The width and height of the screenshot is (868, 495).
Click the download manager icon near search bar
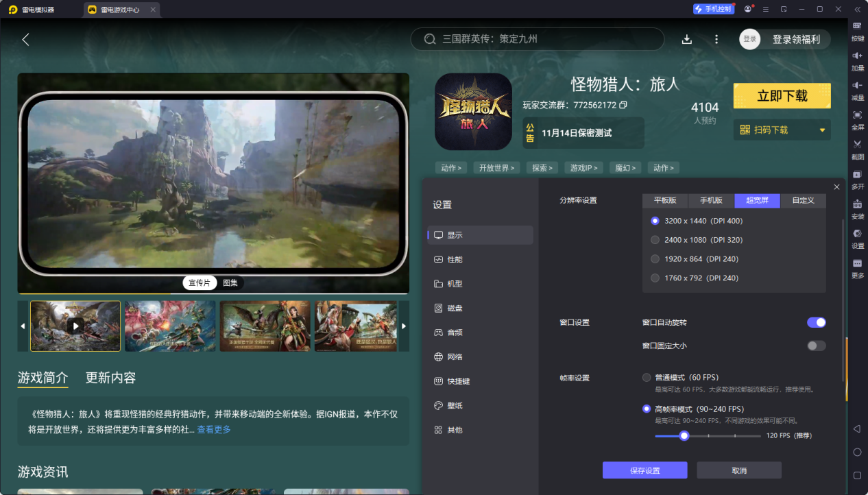click(687, 39)
